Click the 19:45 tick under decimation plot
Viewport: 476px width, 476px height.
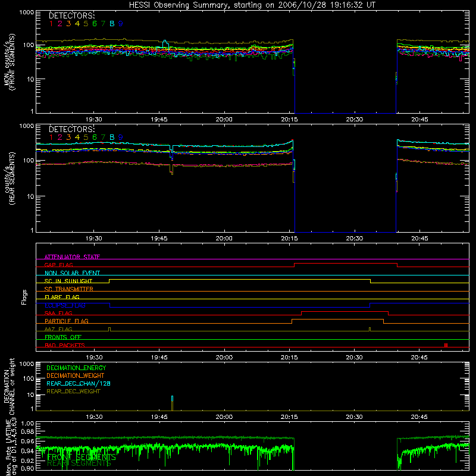click(159, 417)
